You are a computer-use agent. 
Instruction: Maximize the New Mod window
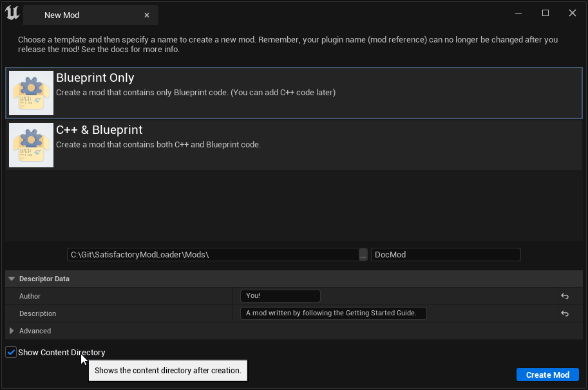pyautogui.click(x=545, y=13)
